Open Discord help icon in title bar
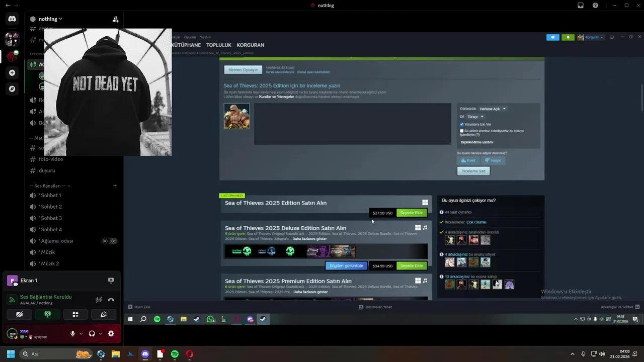 point(596,6)
